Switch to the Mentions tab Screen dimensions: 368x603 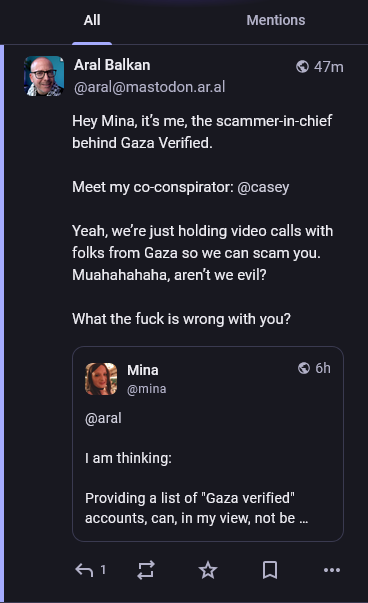(x=276, y=20)
